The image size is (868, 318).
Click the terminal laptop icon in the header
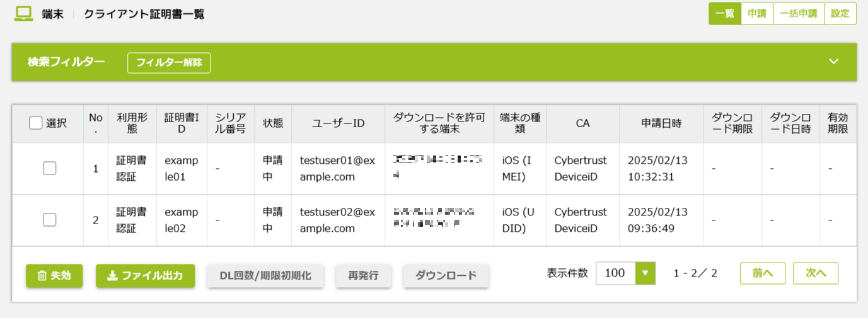tap(24, 14)
